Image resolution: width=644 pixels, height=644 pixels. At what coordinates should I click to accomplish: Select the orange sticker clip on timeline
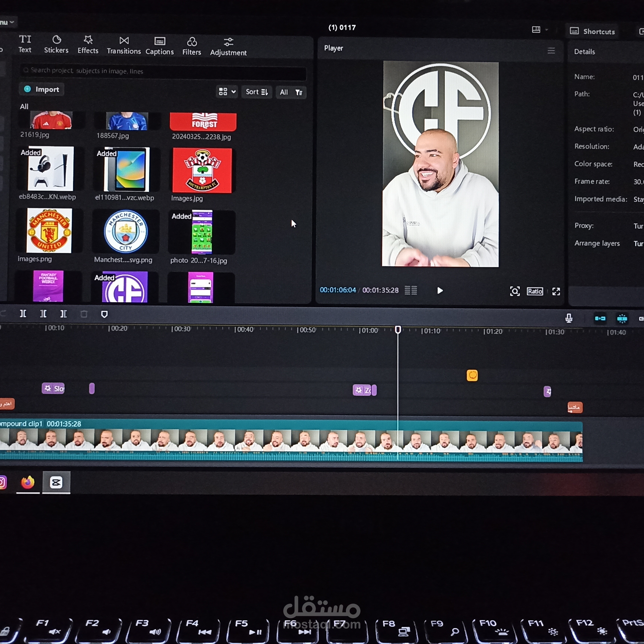[472, 375]
